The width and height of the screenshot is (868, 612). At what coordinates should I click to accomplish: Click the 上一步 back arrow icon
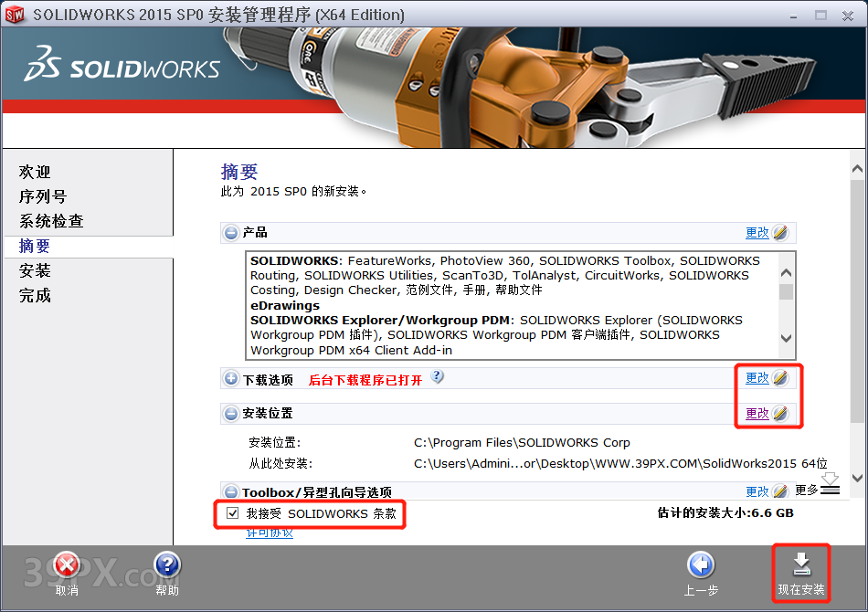tap(701, 566)
